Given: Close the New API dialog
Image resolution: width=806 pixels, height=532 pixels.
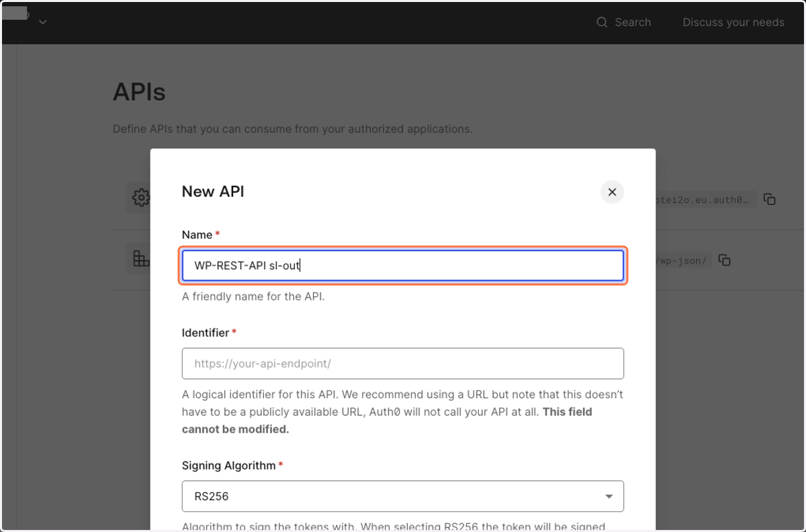Looking at the screenshot, I should coord(612,192).
